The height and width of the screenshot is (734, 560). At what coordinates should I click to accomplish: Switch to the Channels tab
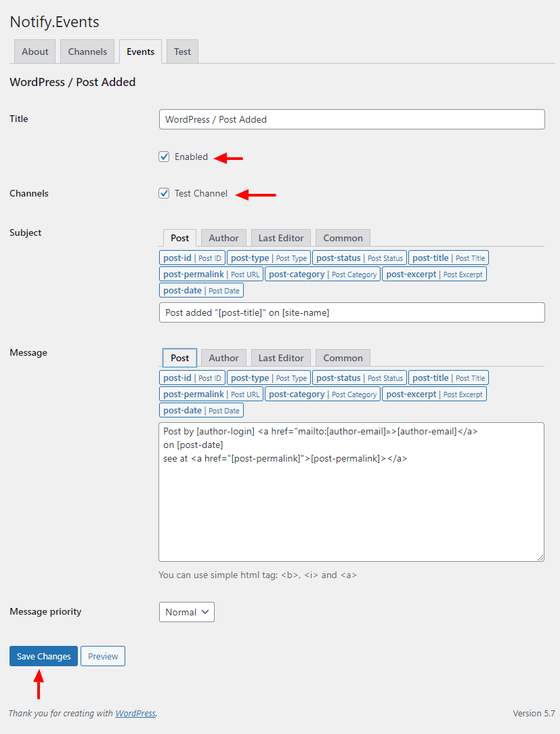pyautogui.click(x=87, y=52)
